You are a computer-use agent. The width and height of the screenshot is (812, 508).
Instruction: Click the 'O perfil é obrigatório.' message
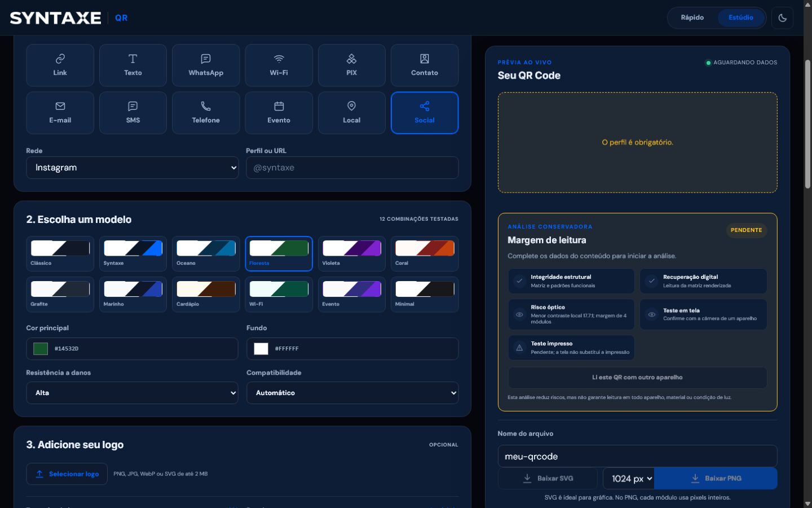click(637, 142)
